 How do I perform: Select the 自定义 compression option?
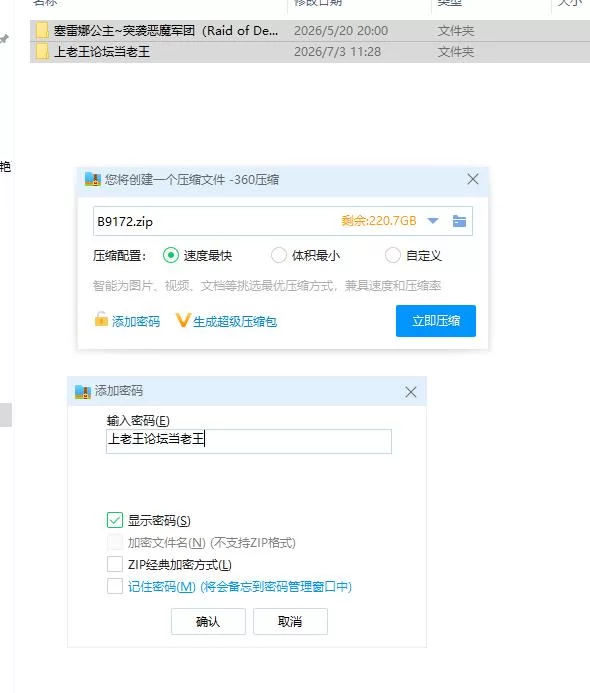tap(392, 255)
